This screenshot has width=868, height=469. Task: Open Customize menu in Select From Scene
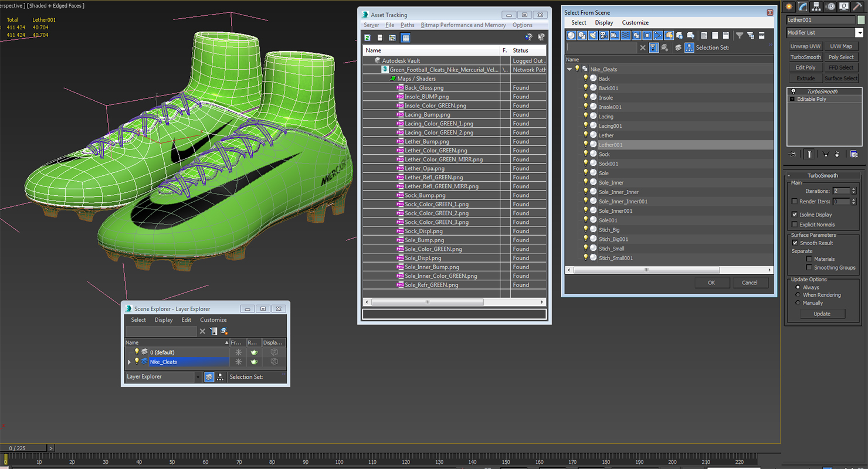(x=635, y=22)
